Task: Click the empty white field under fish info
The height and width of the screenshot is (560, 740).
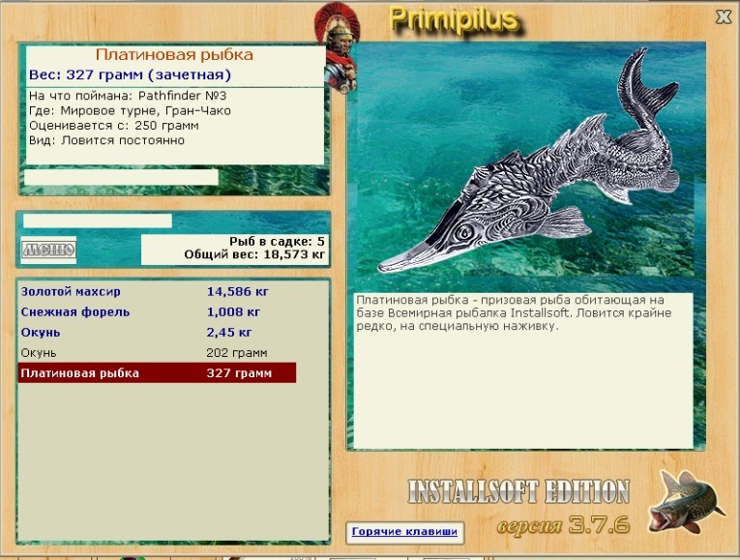Action: tap(121, 177)
